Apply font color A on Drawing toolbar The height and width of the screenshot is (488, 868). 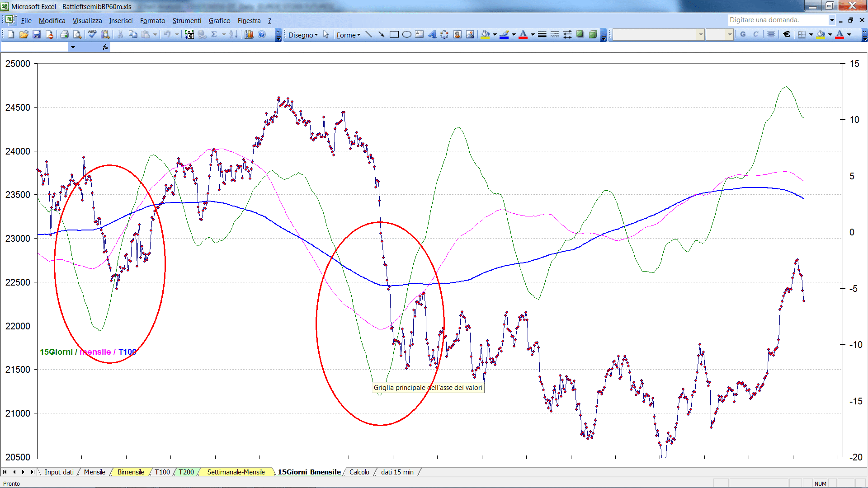pyautogui.click(x=523, y=34)
